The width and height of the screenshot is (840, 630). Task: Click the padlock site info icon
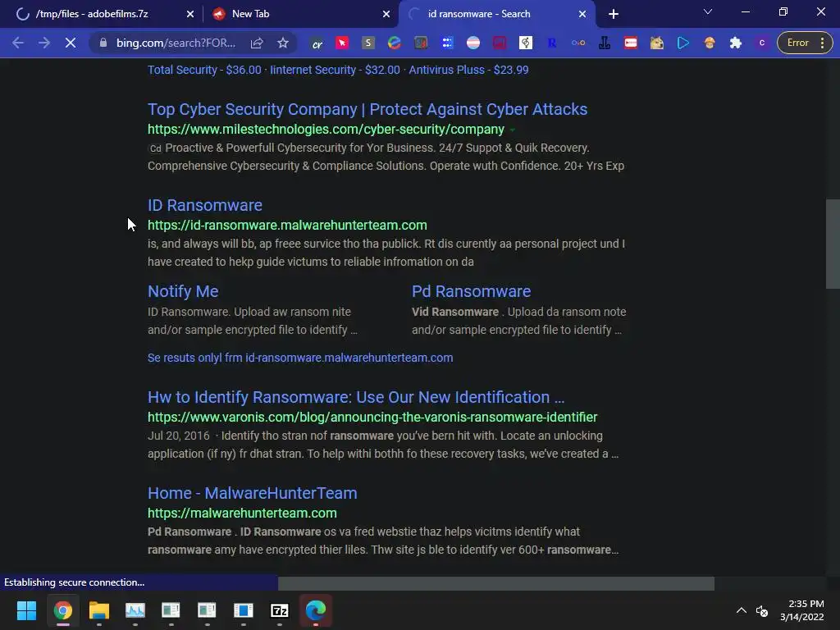(103, 43)
